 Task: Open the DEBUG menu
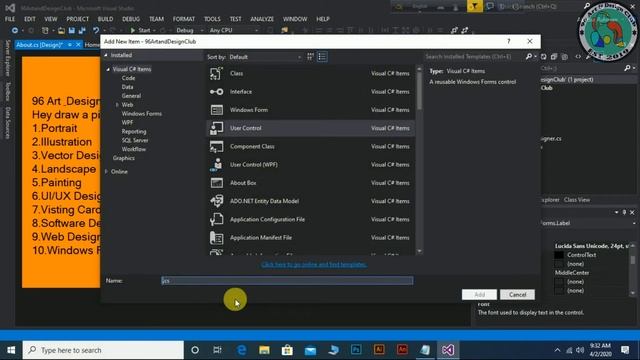(131, 19)
